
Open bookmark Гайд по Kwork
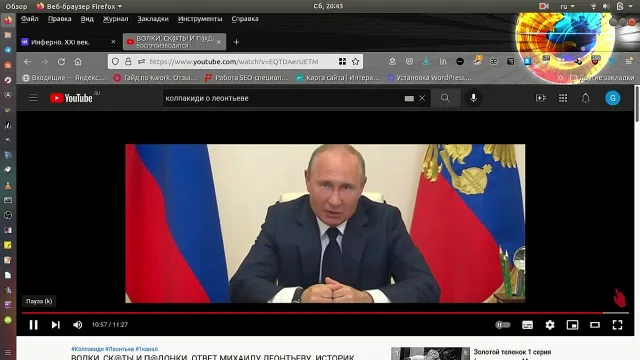click(155, 78)
